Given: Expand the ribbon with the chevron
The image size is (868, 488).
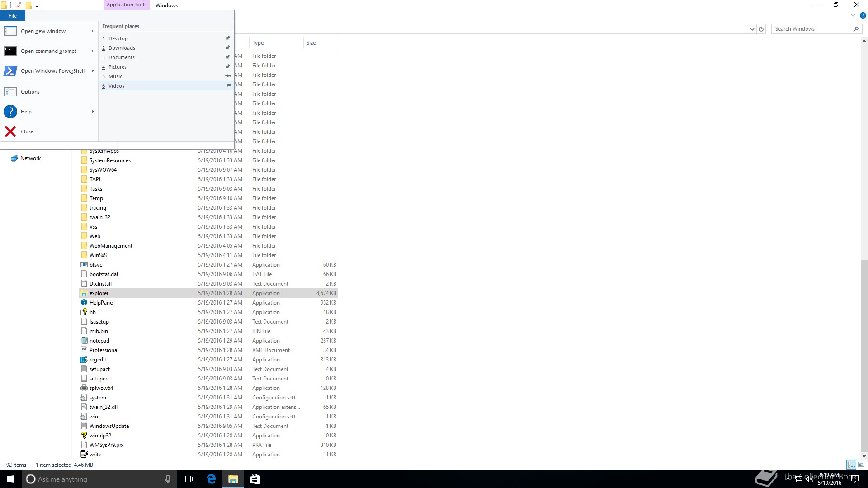Looking at the screenshot, I should point(853,15).
